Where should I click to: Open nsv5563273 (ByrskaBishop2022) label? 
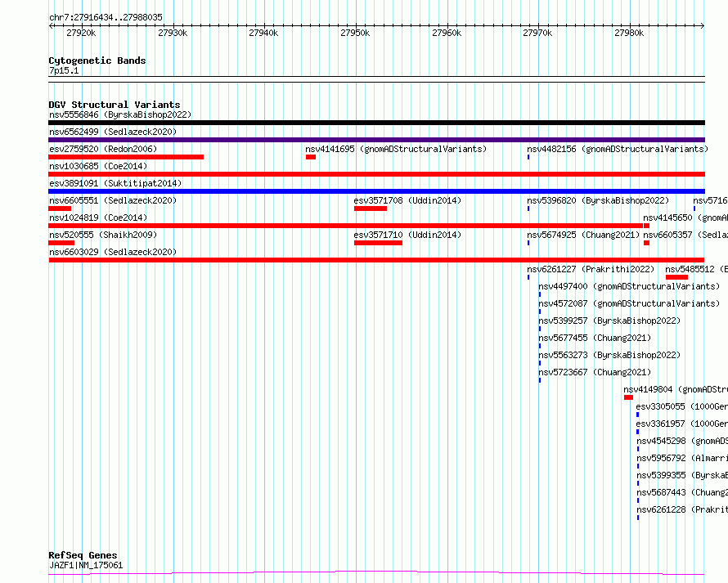tap(609, 355)
